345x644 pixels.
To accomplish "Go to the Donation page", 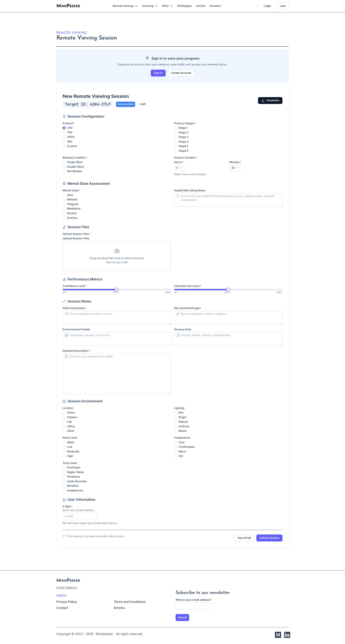I will click(215, 6).
